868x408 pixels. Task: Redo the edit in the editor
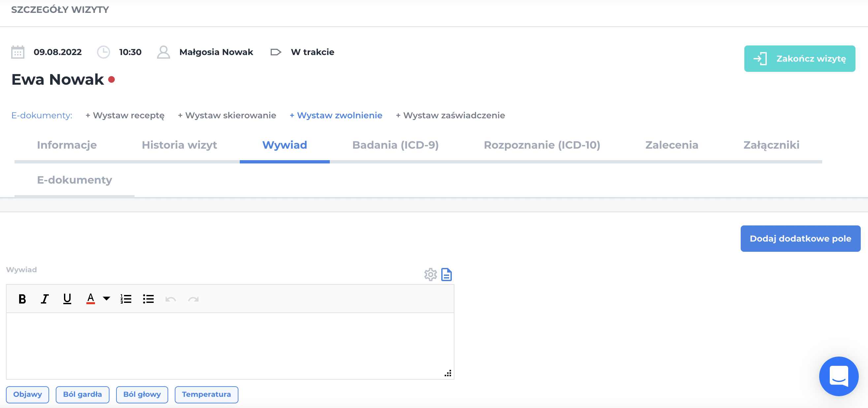[193, 299]
